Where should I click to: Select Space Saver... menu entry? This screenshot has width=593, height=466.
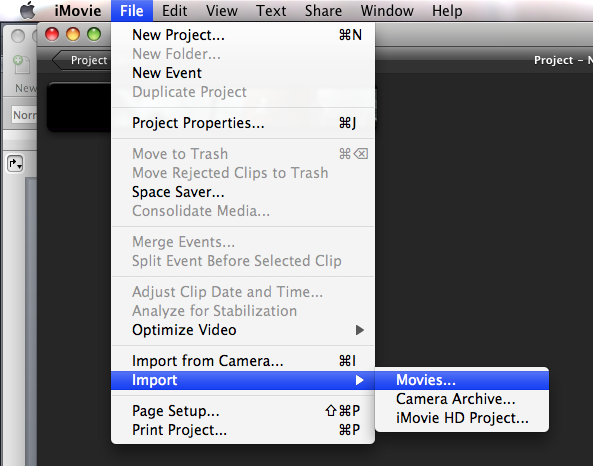[x=243, y=192]
